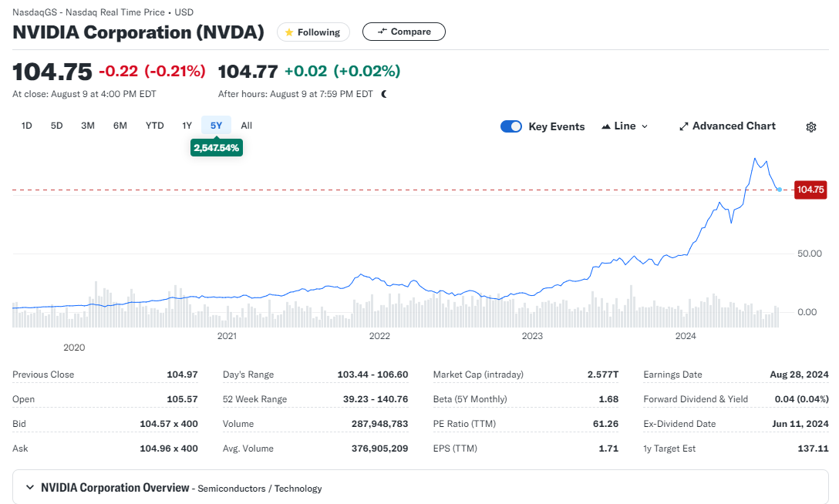The width and height of the screenshot is (839, 504).
Task: Click the 52 Week Range value 39.23 - 140.76
Action: pos(376,399)
